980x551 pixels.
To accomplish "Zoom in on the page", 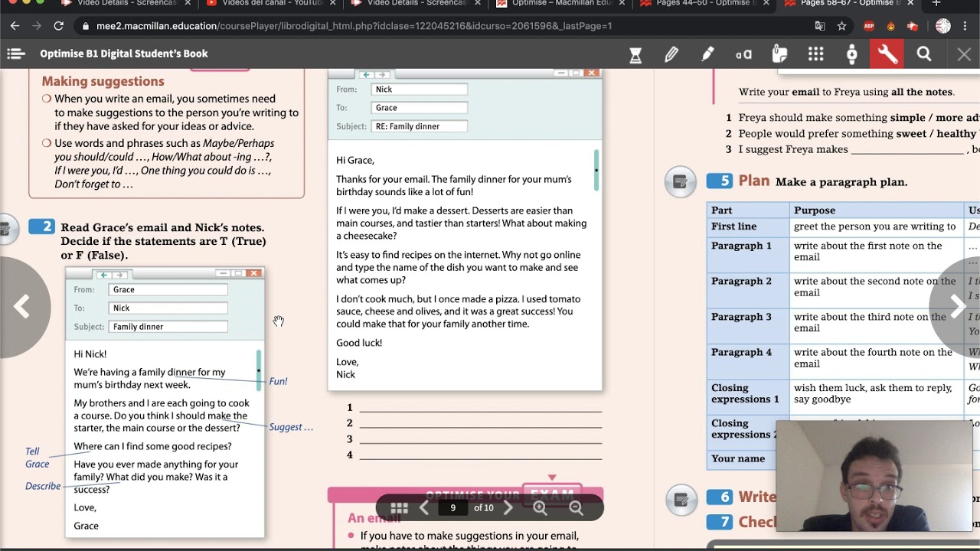I will (x=540, y=508).
